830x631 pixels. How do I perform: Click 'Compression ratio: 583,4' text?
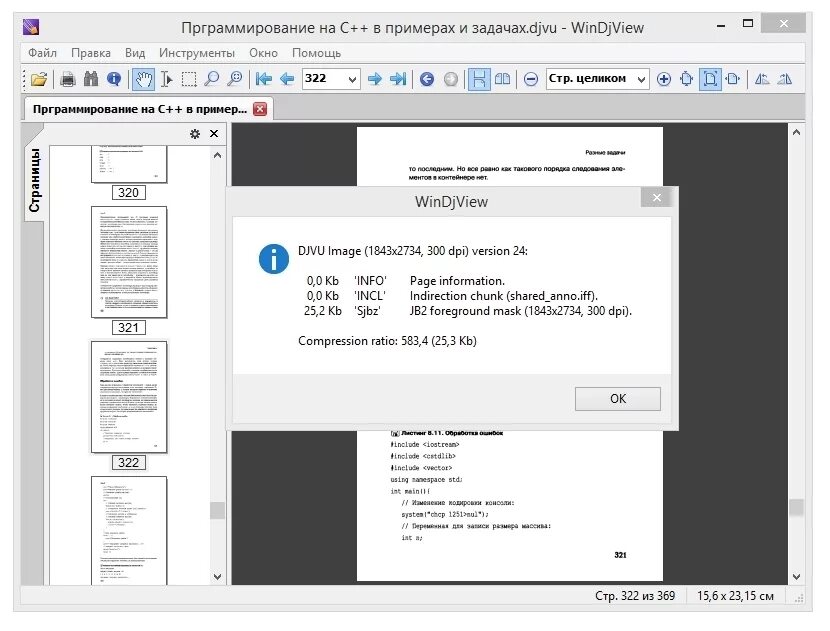click(x=387, y=341)
